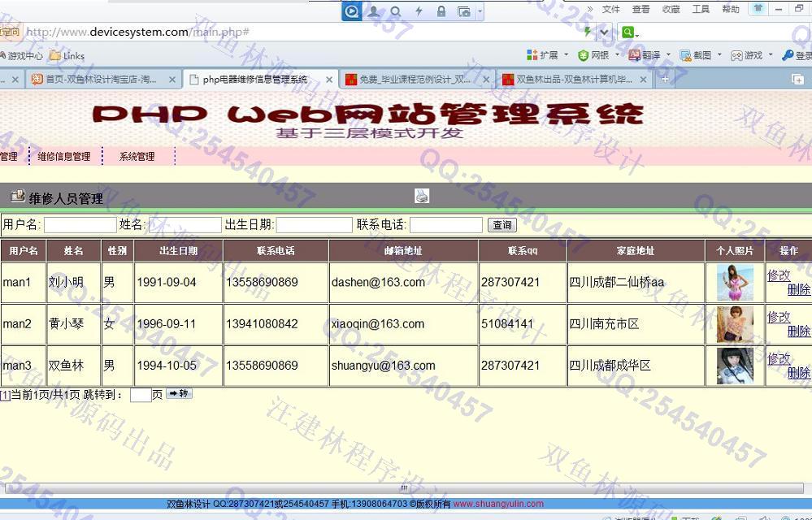
Task: Click 删除 for the man1 row
Action: tap(798, 290)
